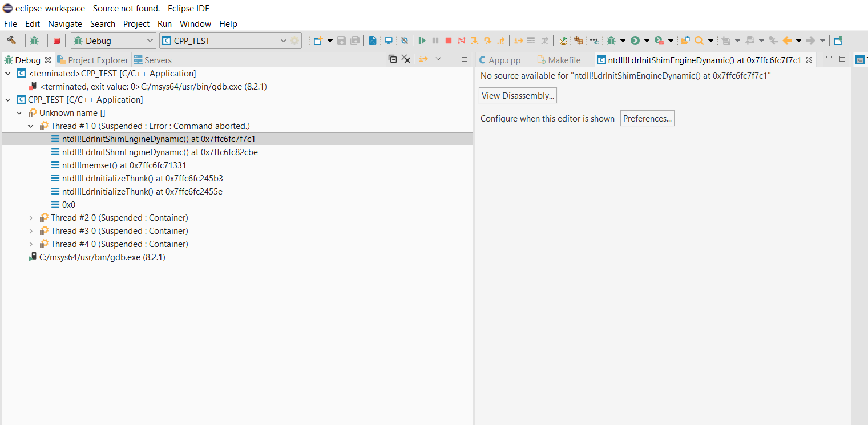This screenshot has width=868, height=425.
Task: Click the Build hammer icon
Action: (x=11, y=41)
